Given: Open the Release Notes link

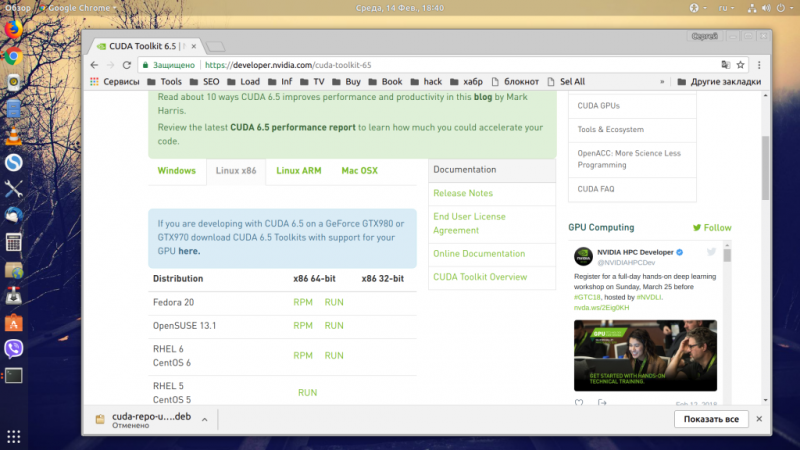Looking at the screenshot, I should pyautogui.click(x=463, y=193).
